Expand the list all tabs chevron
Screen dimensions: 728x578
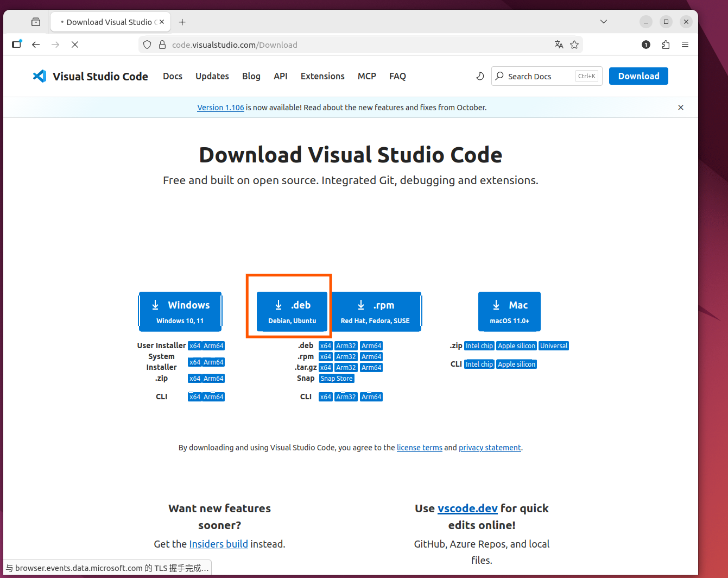pos(604,22)
